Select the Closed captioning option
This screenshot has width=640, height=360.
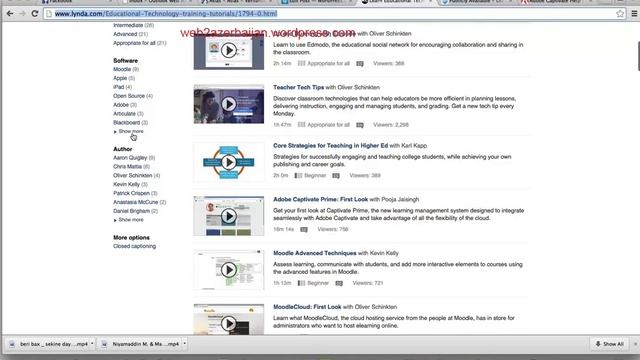tap(134, 247)
